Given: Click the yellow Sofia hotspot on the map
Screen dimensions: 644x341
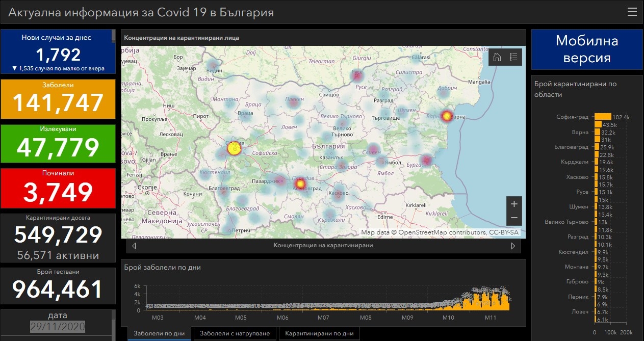Looking at the screenshot, I should tap(234, 149).
